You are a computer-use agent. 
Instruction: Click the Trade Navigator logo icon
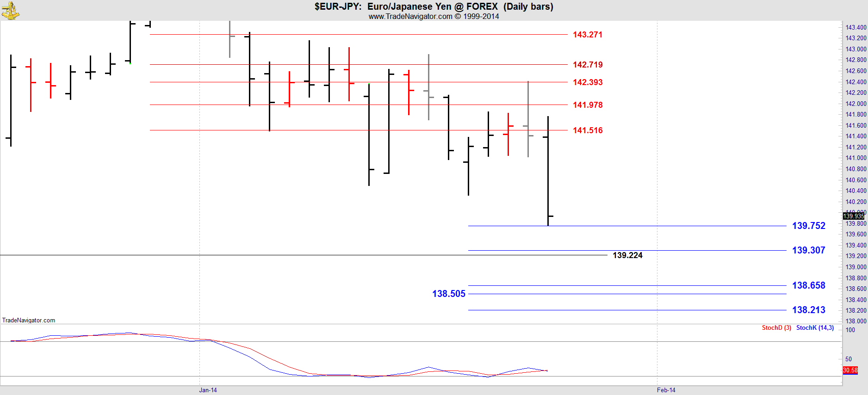[x=10, y=10]
